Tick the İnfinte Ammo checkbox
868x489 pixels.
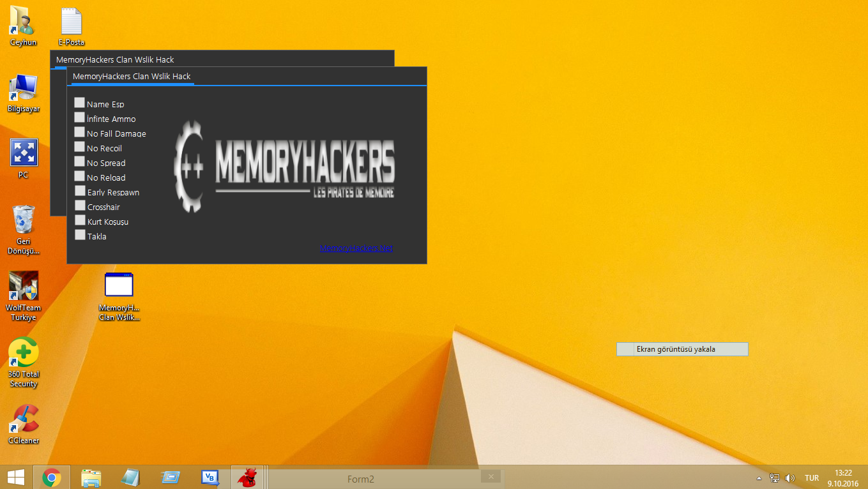(x=79, y=117)
